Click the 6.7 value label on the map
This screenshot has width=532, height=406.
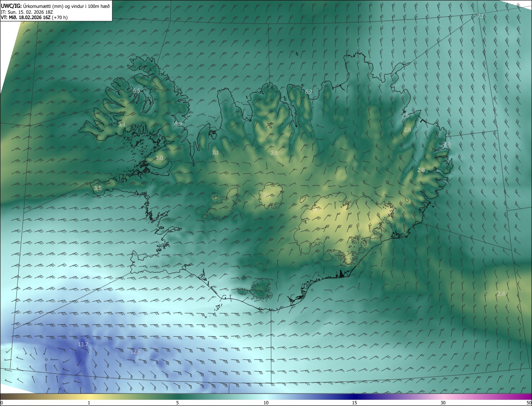pyautogui.click(x=308, y=92)
